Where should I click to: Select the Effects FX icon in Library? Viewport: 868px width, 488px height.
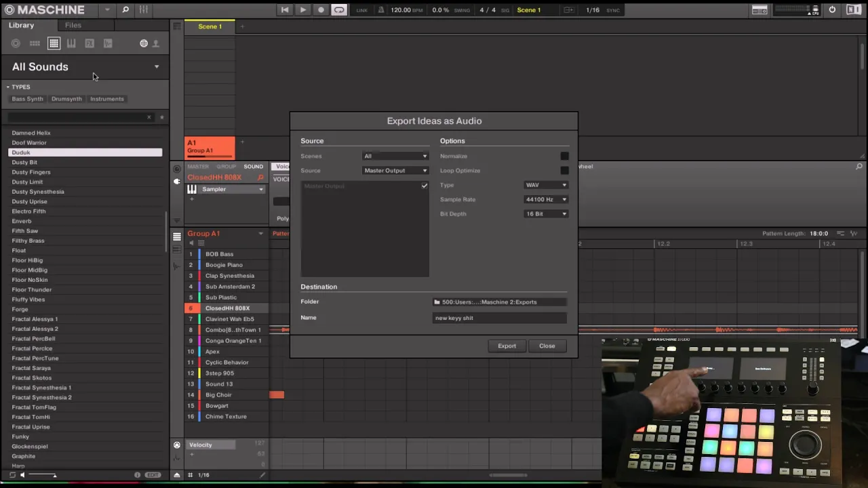[x=90, y=43]
